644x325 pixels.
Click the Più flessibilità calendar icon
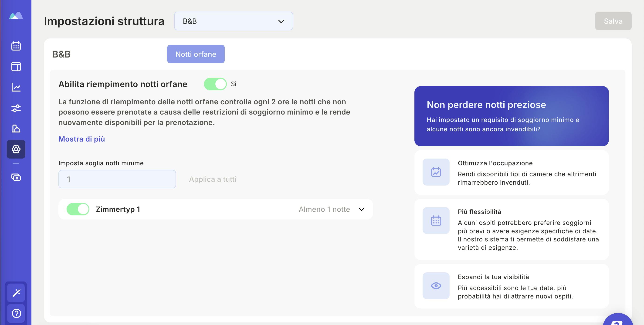[436, 220]
